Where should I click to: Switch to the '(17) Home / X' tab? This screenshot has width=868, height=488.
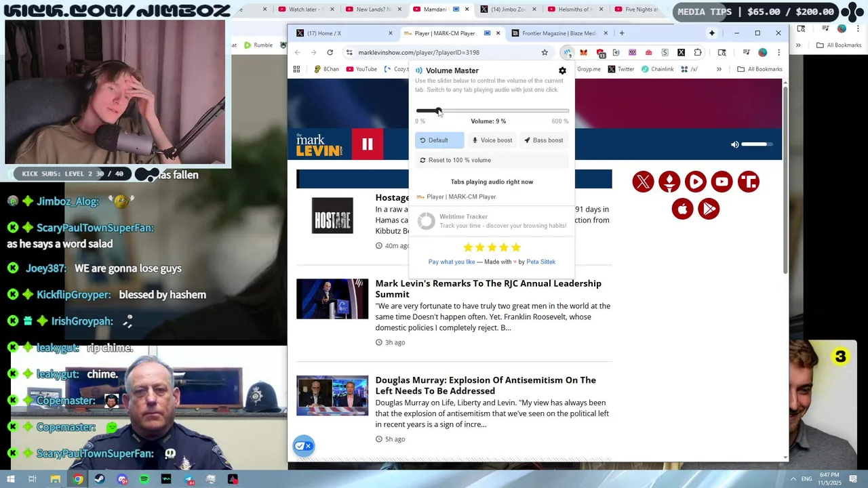344,33
